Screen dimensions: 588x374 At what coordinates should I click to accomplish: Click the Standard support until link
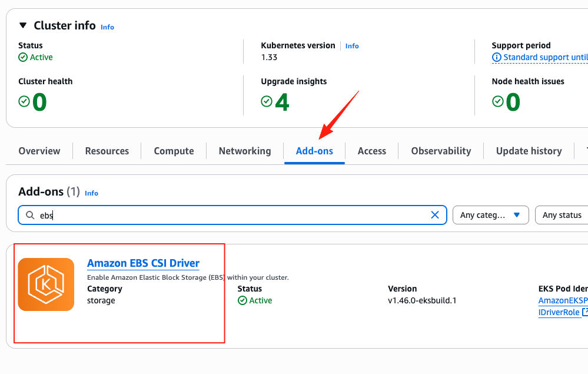[545, 57]
